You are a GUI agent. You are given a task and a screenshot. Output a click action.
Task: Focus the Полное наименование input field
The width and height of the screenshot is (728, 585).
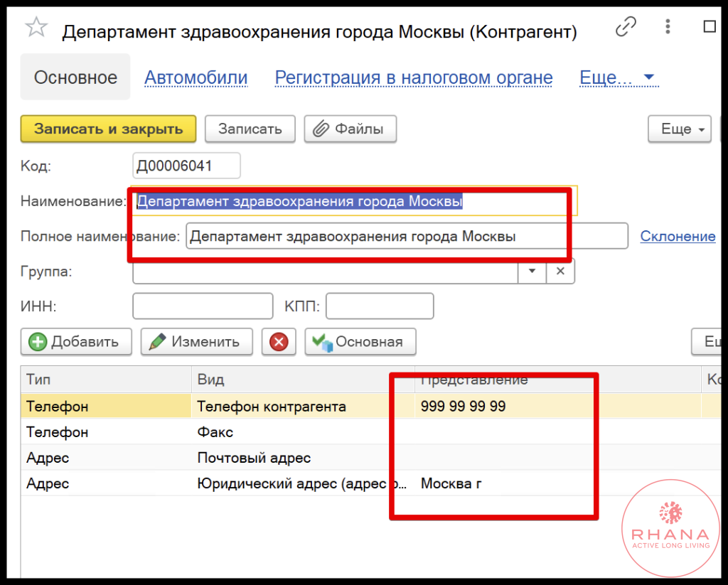click(407, 236)
